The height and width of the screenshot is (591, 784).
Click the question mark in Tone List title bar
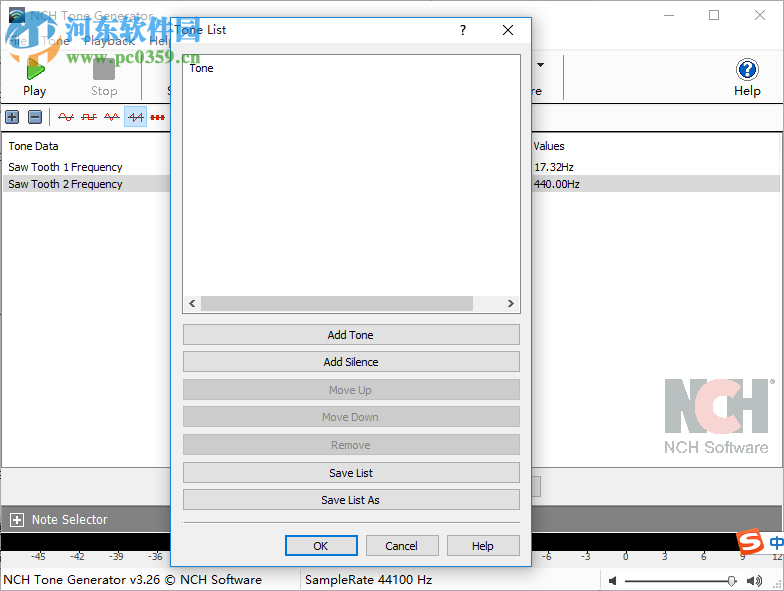tap(463, 30)
